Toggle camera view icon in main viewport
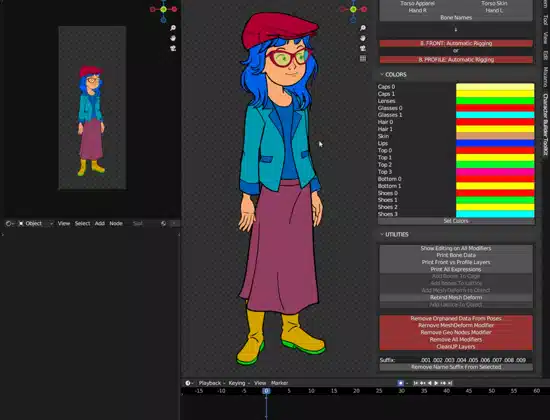 [363, 48]
